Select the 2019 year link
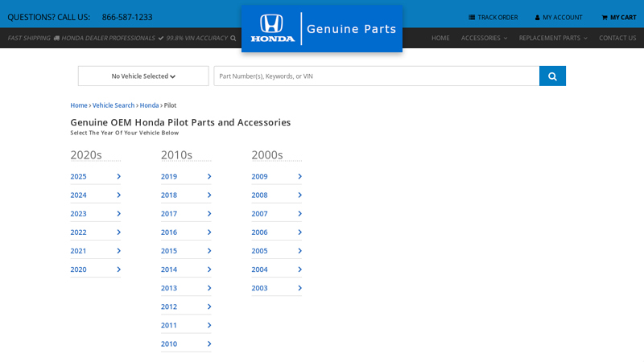644x362 pixels. 169,176
